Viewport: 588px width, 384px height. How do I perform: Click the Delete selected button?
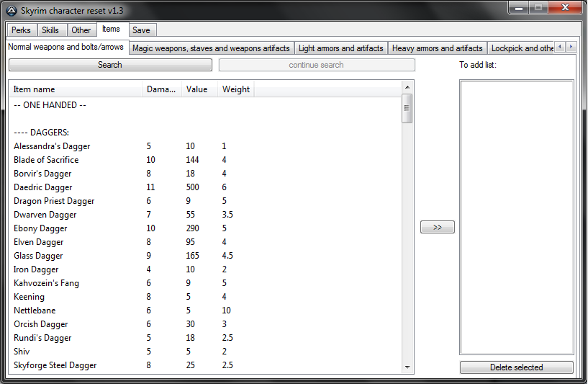(x=516, y=367)
